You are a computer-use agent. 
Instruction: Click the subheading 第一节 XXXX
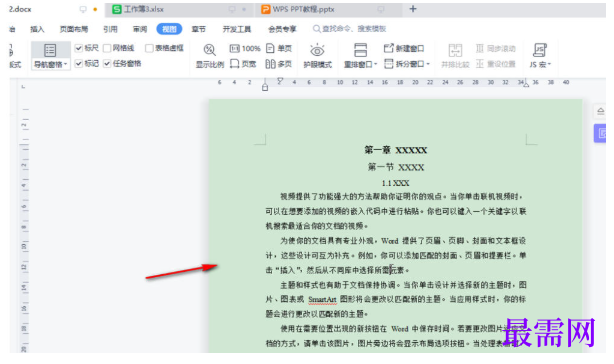click(x=395, y=168)
